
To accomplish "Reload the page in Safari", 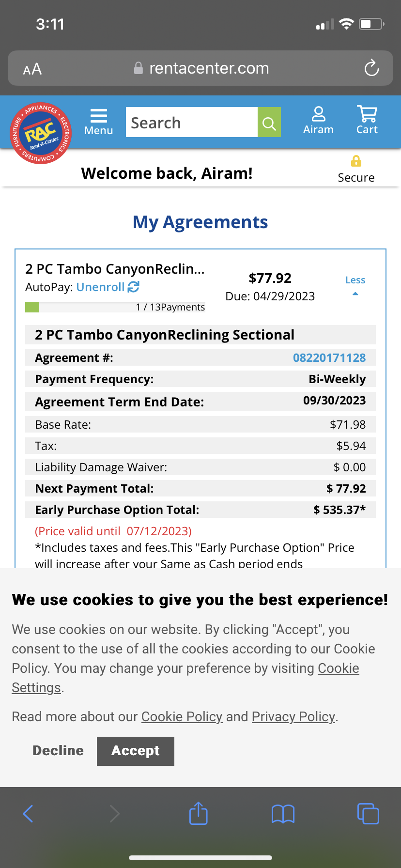I will coord(371,68).
